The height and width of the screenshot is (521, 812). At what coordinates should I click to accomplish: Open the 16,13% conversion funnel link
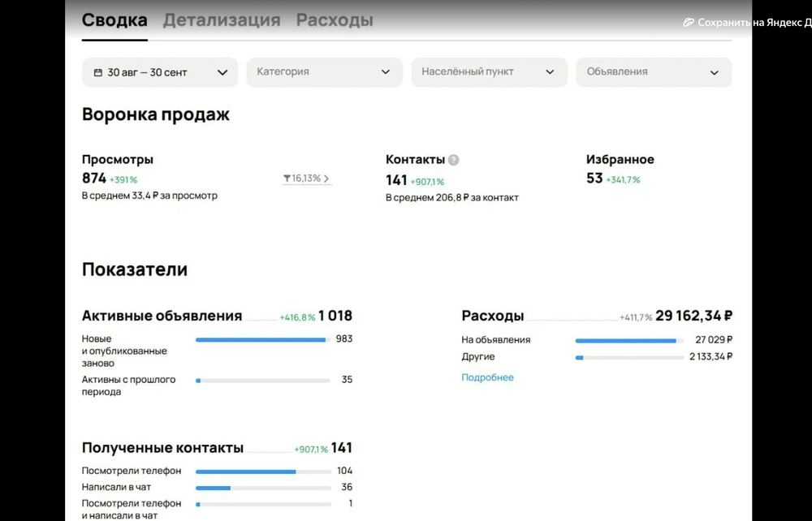(x=306, y=179)
